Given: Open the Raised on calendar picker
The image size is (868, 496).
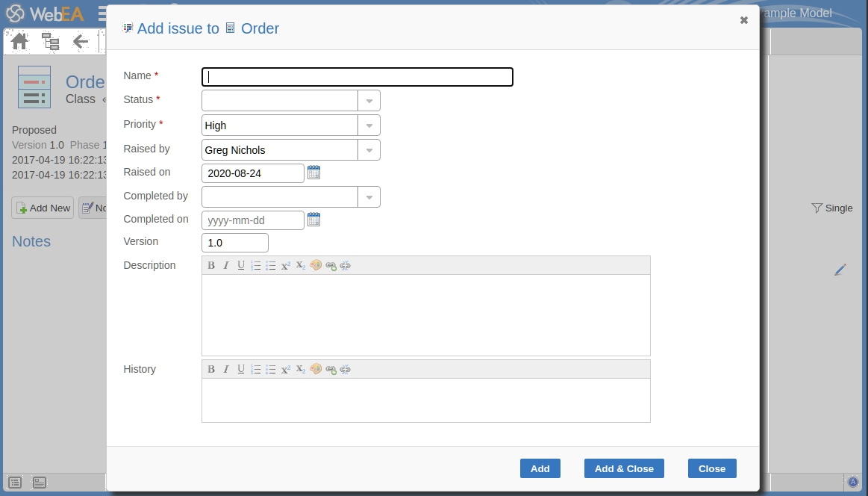Looking at the screenshot, I should [x=313, y=173].
